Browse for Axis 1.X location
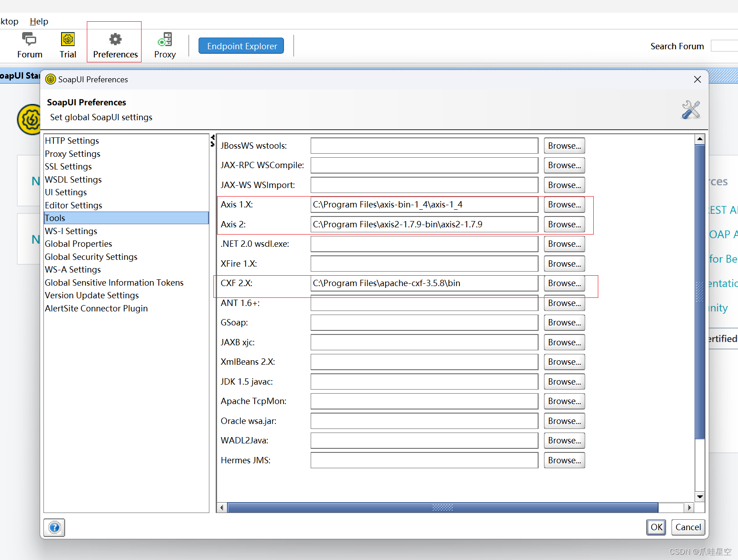Screen dimensions: 738x560 pyautogui.click(x=564, y=205)
